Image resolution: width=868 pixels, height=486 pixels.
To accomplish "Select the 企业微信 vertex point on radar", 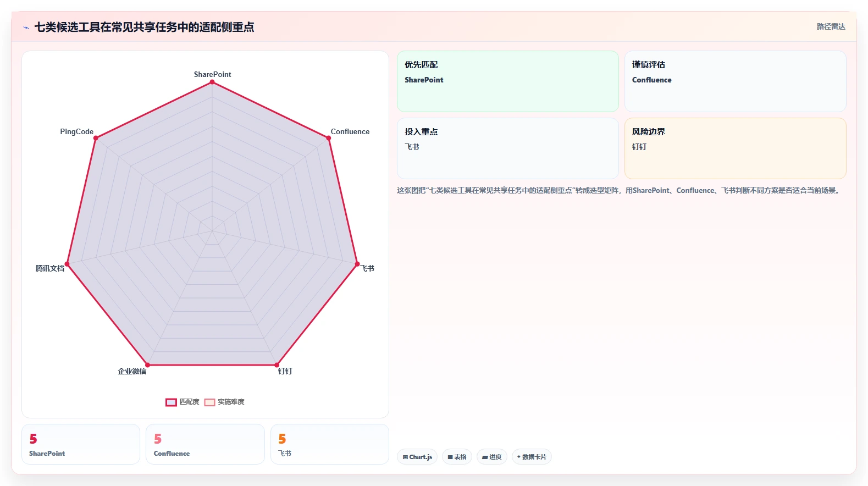I will tap(147, 365).
